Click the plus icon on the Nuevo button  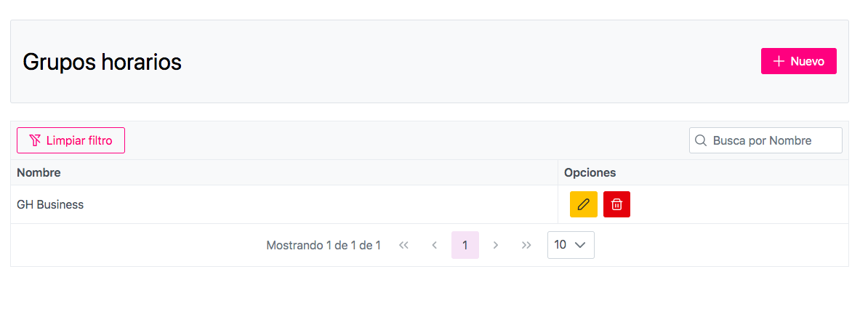pos(779,61)
